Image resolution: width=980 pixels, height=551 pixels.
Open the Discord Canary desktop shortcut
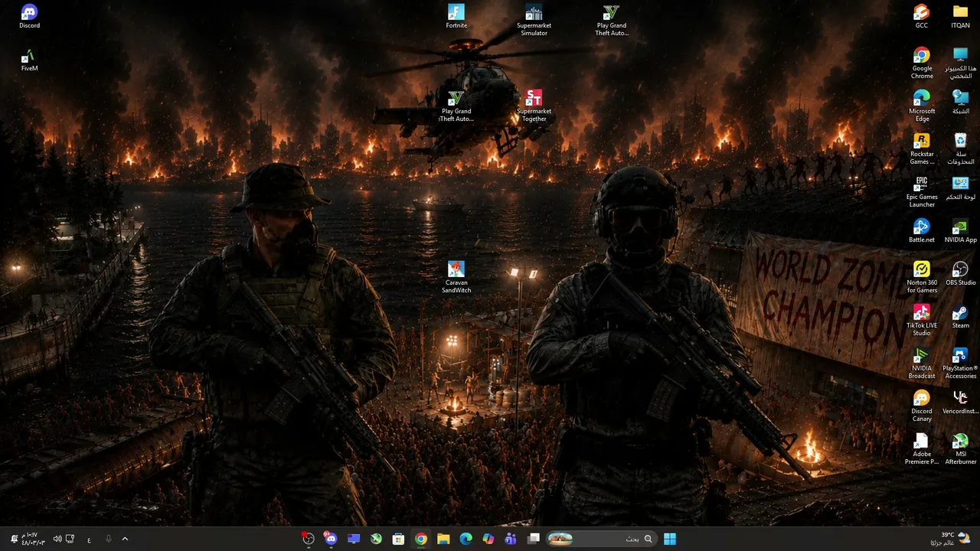point(922,406)
